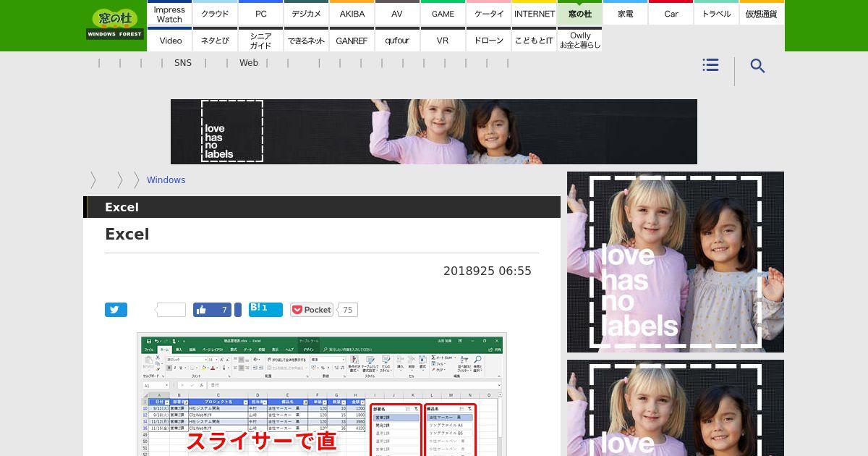
Task: Open the hamburger list menu icon
Action: click(710, 65)
